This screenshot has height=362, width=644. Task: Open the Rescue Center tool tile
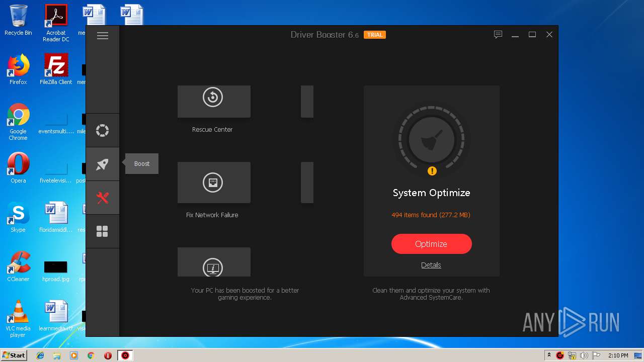click(x=214, y=102)
